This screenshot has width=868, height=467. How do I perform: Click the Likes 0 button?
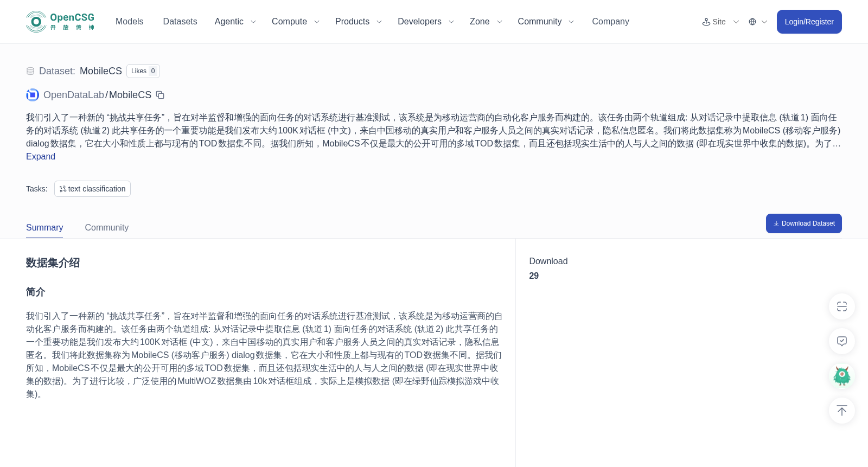coord(143,71)
